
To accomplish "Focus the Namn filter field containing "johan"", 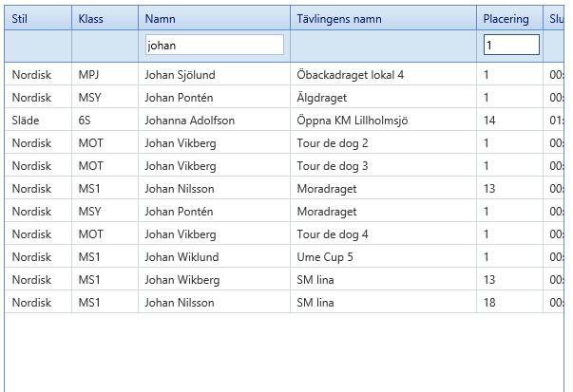I will pos(214,45).
